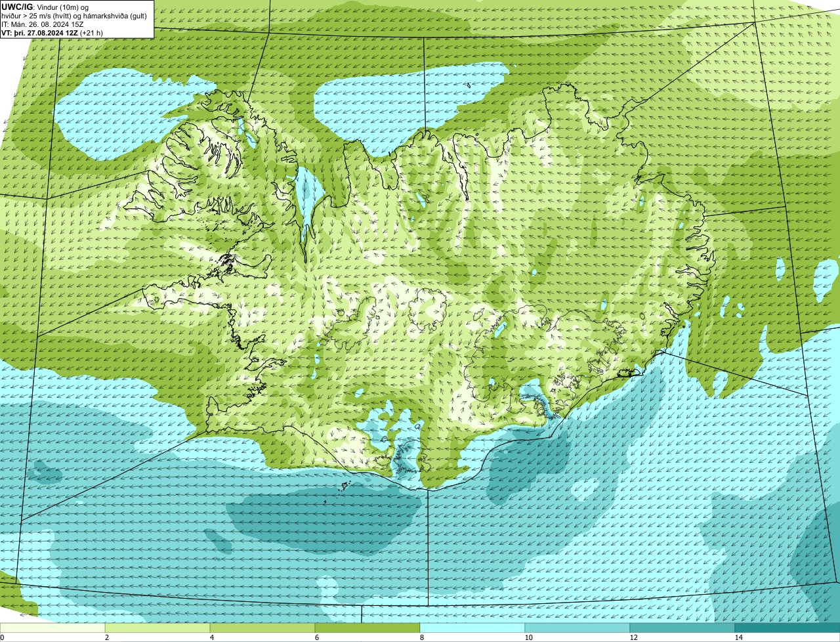Click the 'VT: þri. 27.08.2024 12Z (+21 h)' line

[x=52, y=32]
